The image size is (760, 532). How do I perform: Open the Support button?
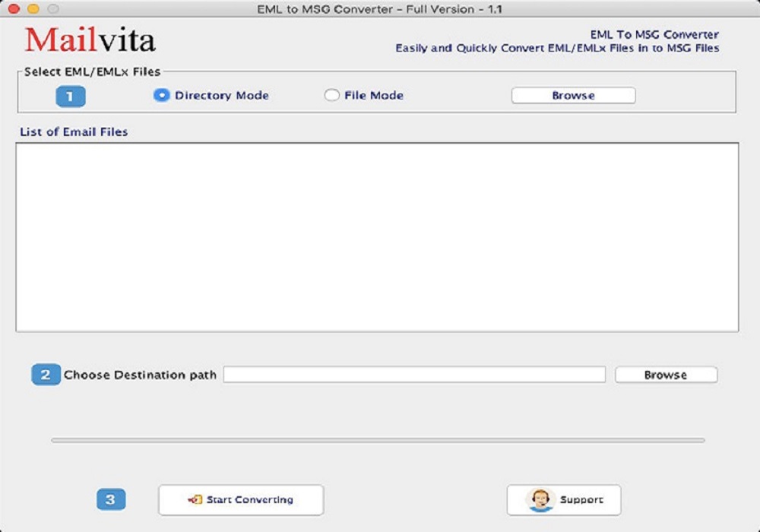[x=564, y=499]
